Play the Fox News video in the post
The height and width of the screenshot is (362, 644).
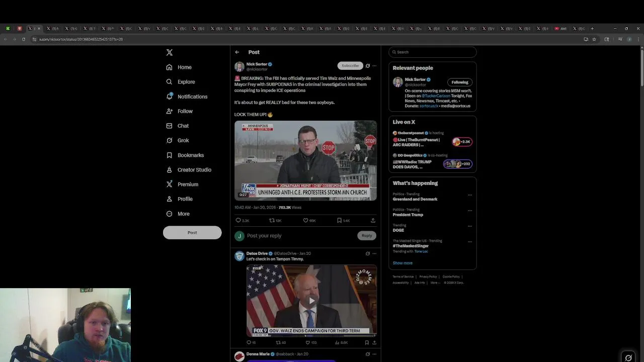pos(305,161)
